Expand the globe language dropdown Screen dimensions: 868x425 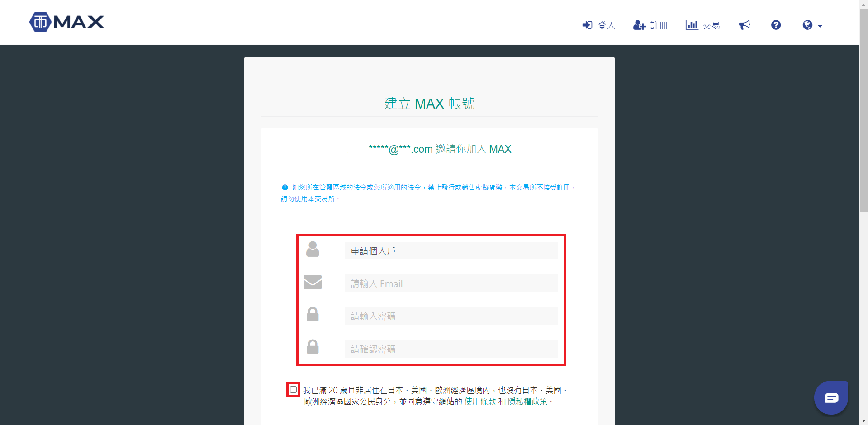click(812, 25)
